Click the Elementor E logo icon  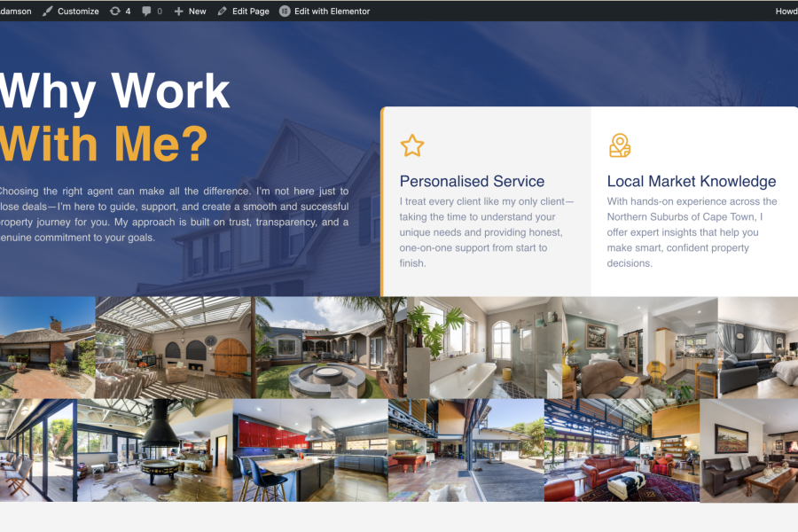coord(285,12)
